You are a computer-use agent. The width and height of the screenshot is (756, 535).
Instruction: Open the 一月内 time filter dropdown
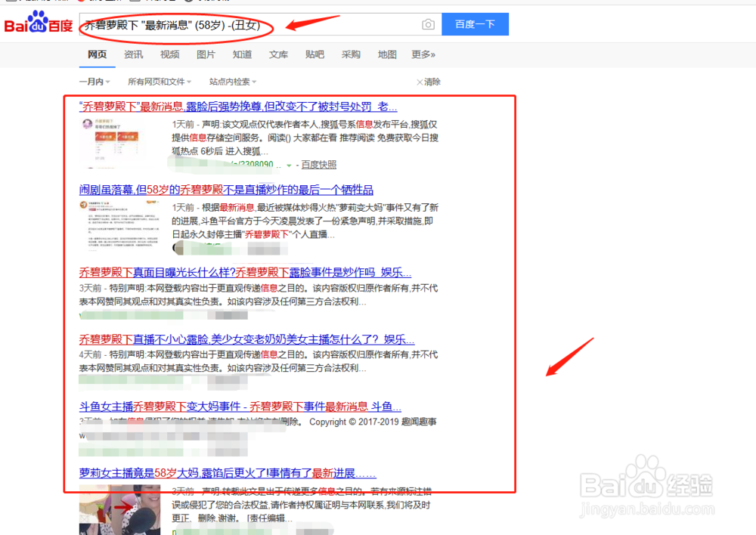(x=94, y=82)
